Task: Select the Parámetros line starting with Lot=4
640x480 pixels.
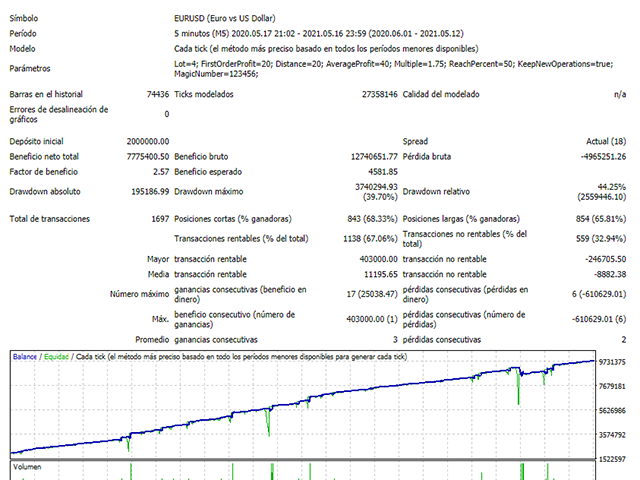Action: click(x=393, y=64)
